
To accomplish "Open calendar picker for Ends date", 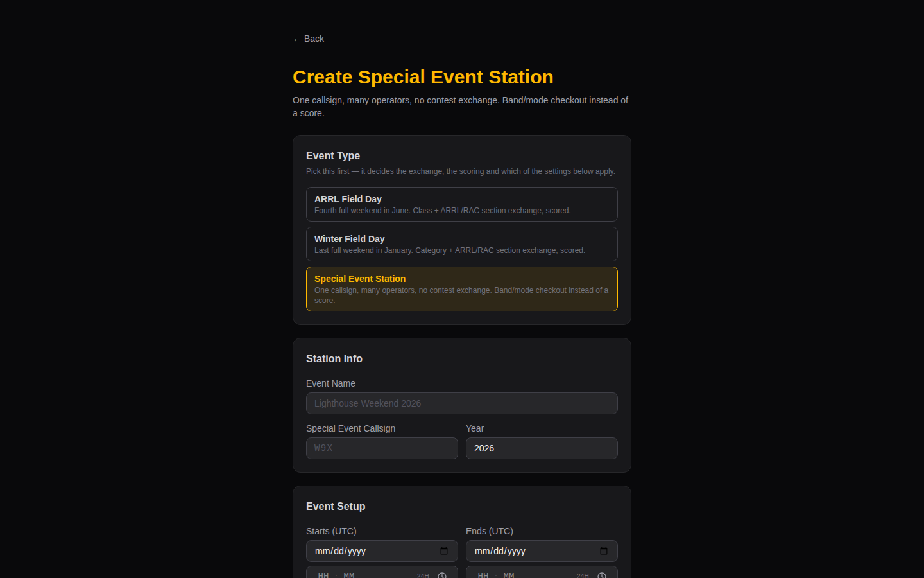I will point(604,551).
